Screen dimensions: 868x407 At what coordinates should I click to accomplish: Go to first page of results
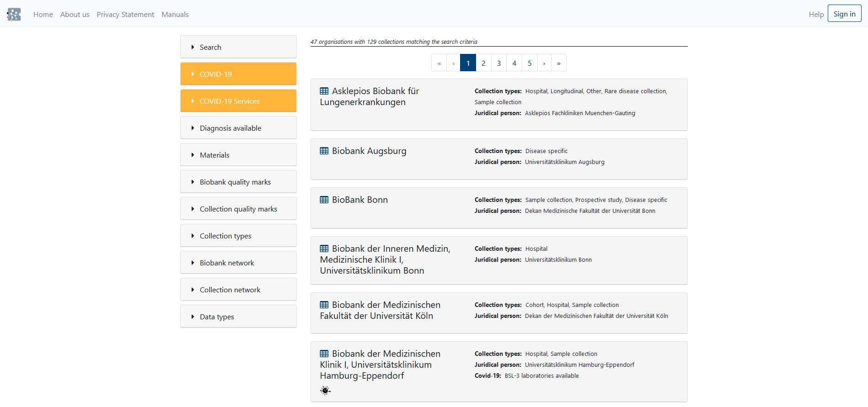(x=439, y=63)
